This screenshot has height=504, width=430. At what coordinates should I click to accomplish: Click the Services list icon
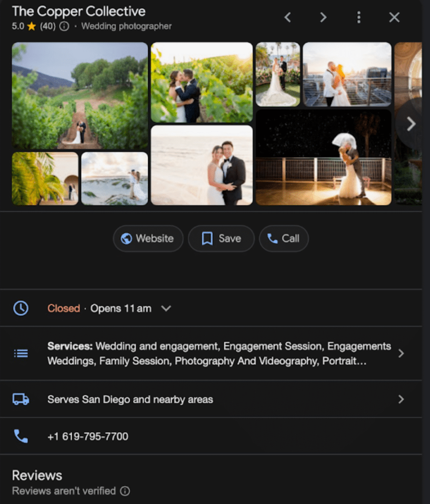(x=21, y=353)
